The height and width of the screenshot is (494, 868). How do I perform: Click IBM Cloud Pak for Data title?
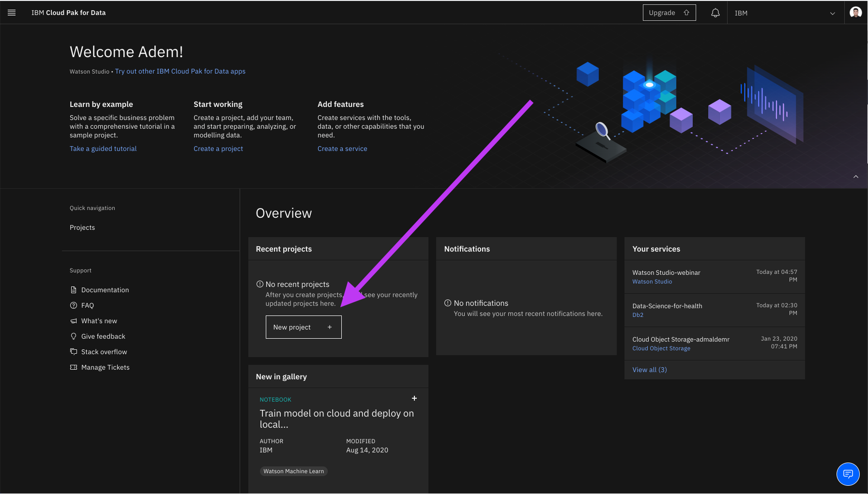pyautogui.click(x=69, y=13)
